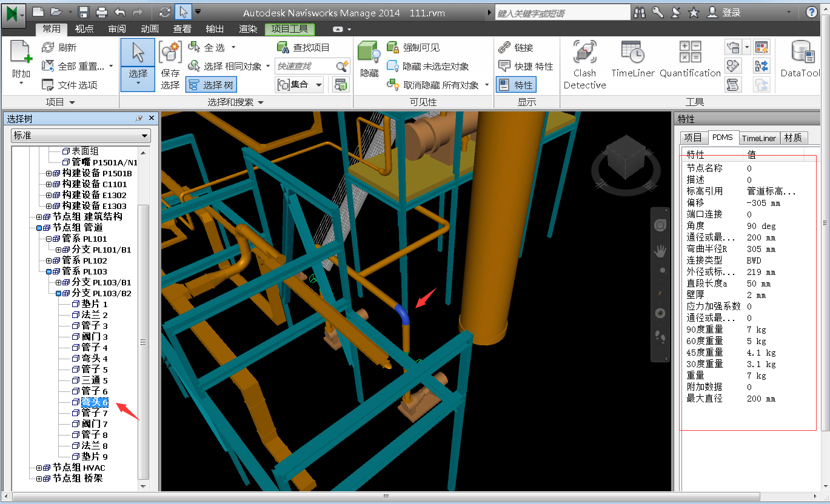This screenshot has height=504, width=830.
Task: Switch to the 审阅 ribbon tab
Action: (117, 29)
